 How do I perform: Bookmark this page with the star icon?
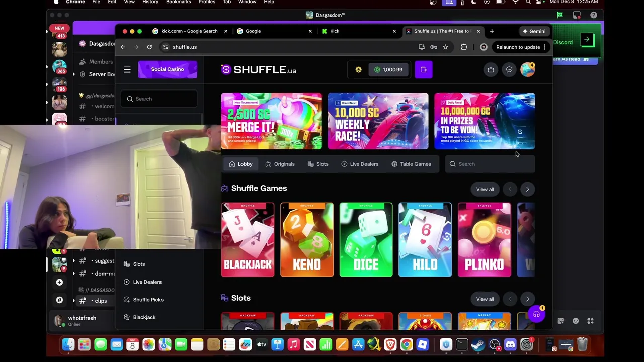tap(445, 47)
